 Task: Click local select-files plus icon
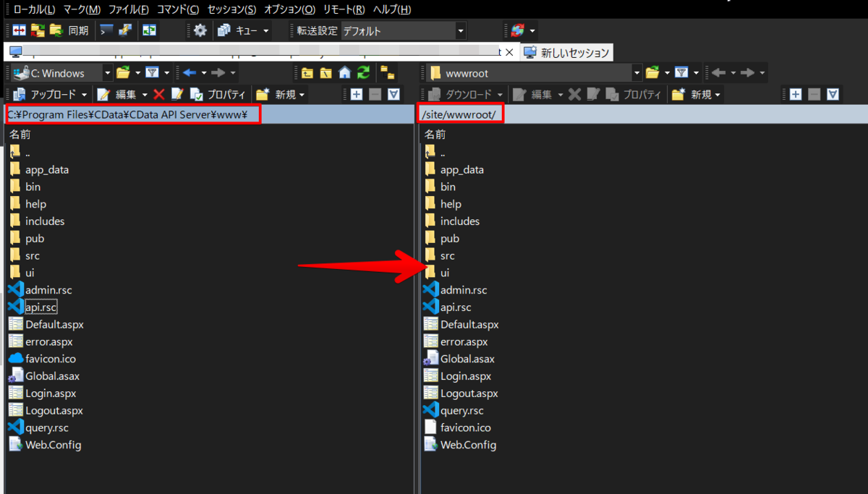pos(357,94)
